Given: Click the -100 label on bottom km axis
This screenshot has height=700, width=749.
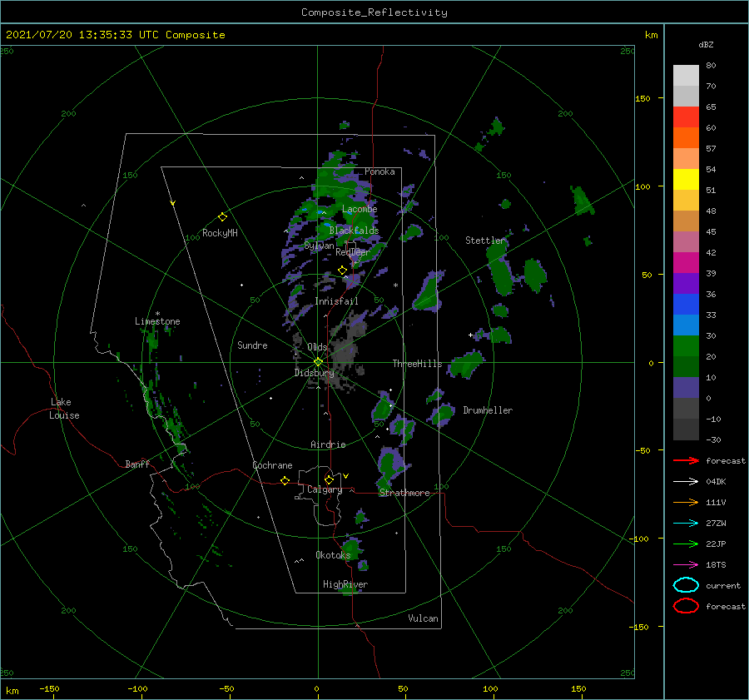Looking at the screenshot, I should pos(137,688).
